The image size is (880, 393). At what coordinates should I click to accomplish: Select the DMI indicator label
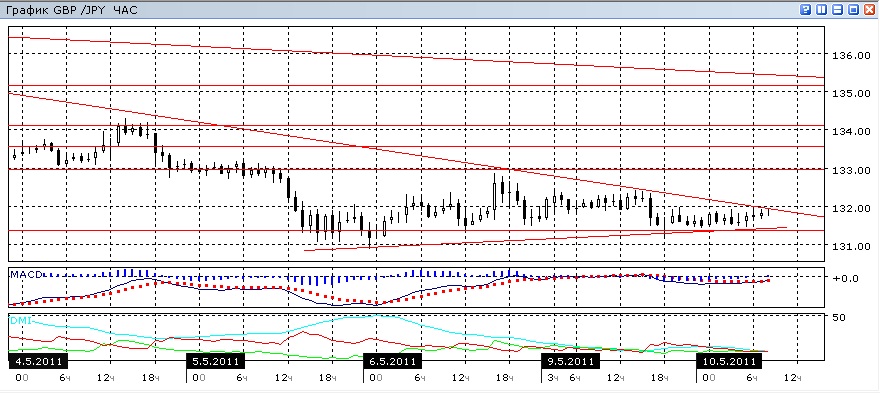tap(20, 320)
